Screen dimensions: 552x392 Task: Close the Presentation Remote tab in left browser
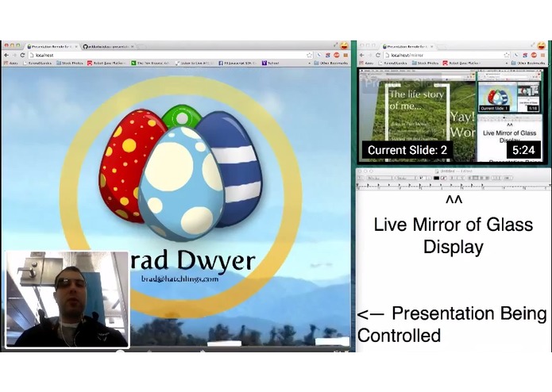click(x=75, y=46)
